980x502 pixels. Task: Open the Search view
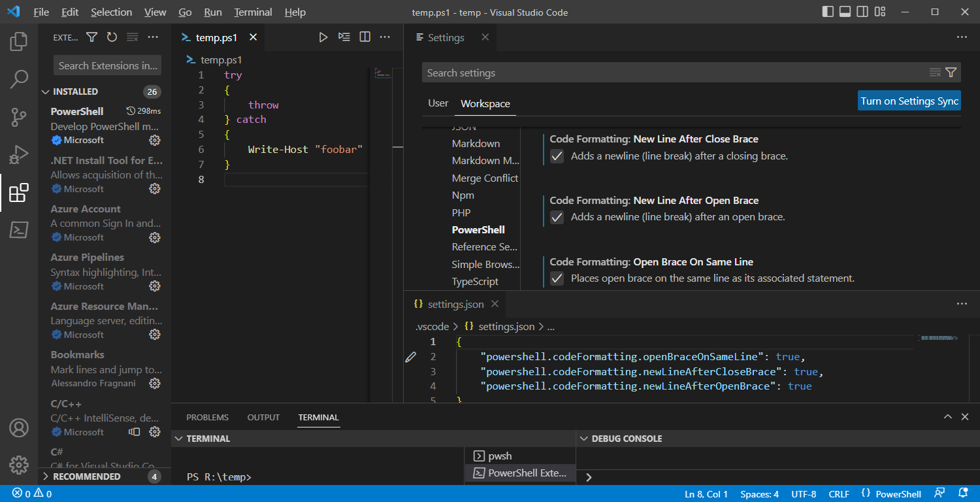[x=18, y=78]
